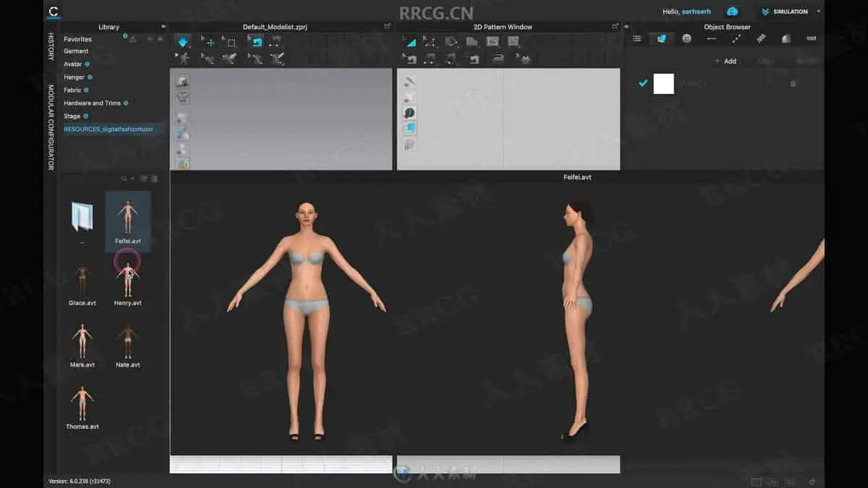Click the round info icon in 2D window
Screen dimensions: 868x488
tap(409, 113)
